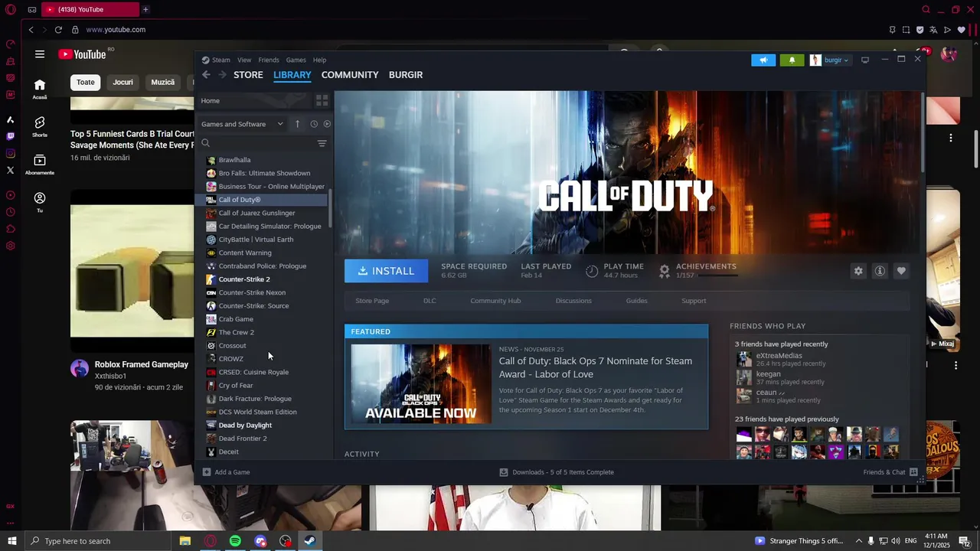Viewport: 980px width, 551px height.
Task: Open the YouTube hamburger menu
Action: tap(40, 54)
